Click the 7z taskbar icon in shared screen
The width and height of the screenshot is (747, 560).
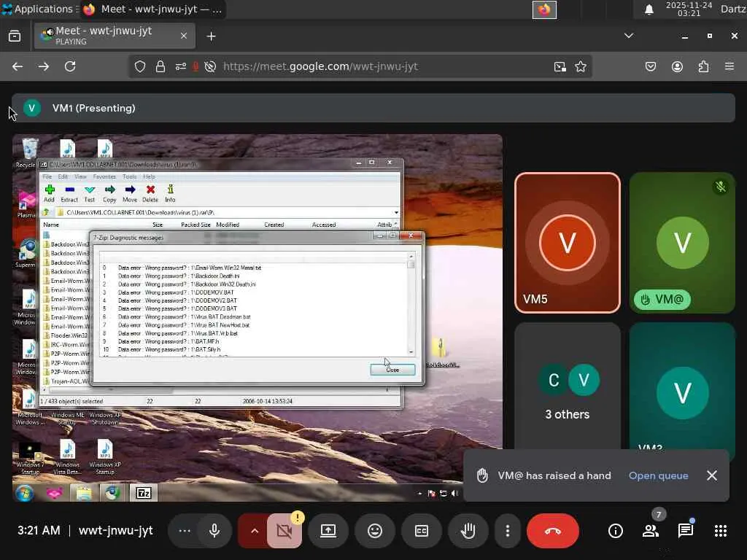click(144, 493)
